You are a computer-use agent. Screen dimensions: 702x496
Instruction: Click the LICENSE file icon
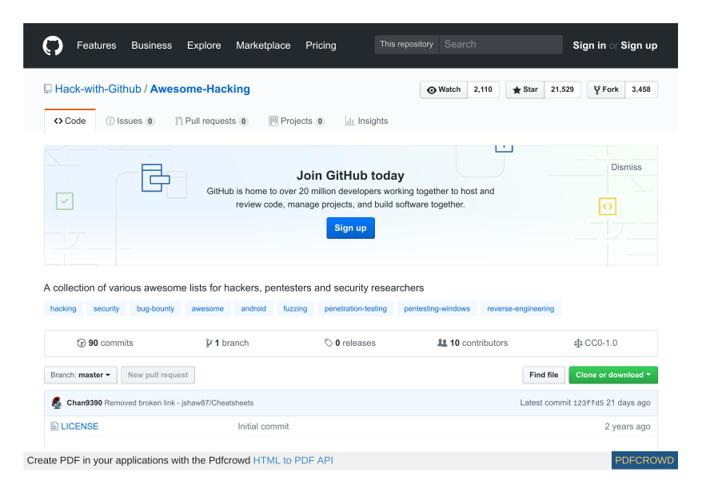click(55, 426)
